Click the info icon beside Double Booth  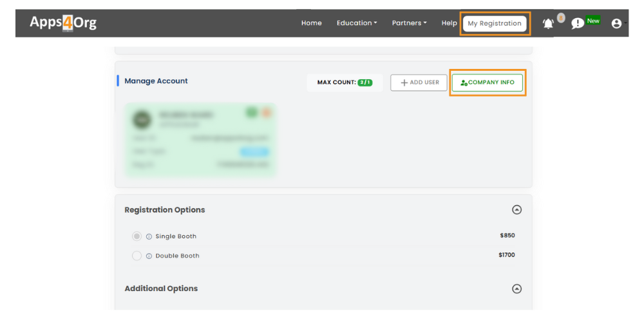pos(149,256)
